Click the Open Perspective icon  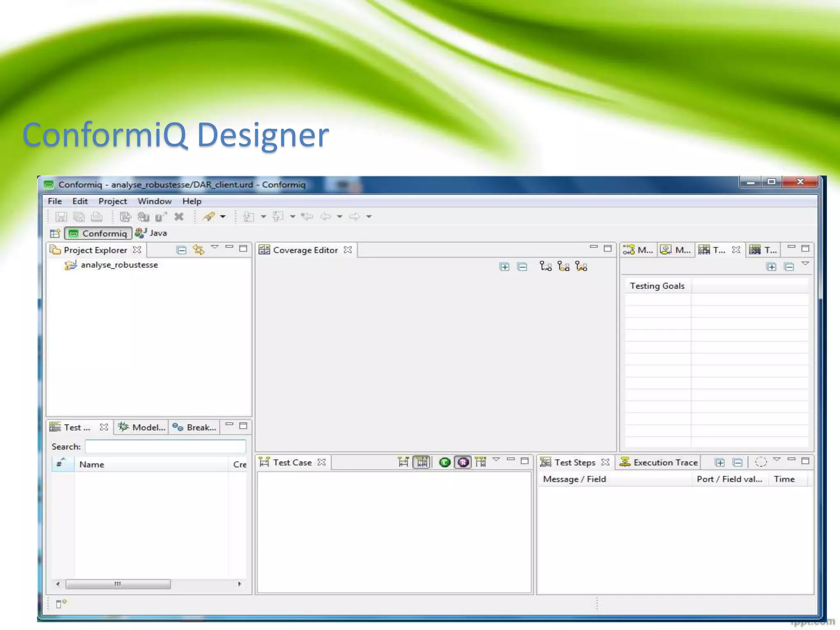pos(55,233)
